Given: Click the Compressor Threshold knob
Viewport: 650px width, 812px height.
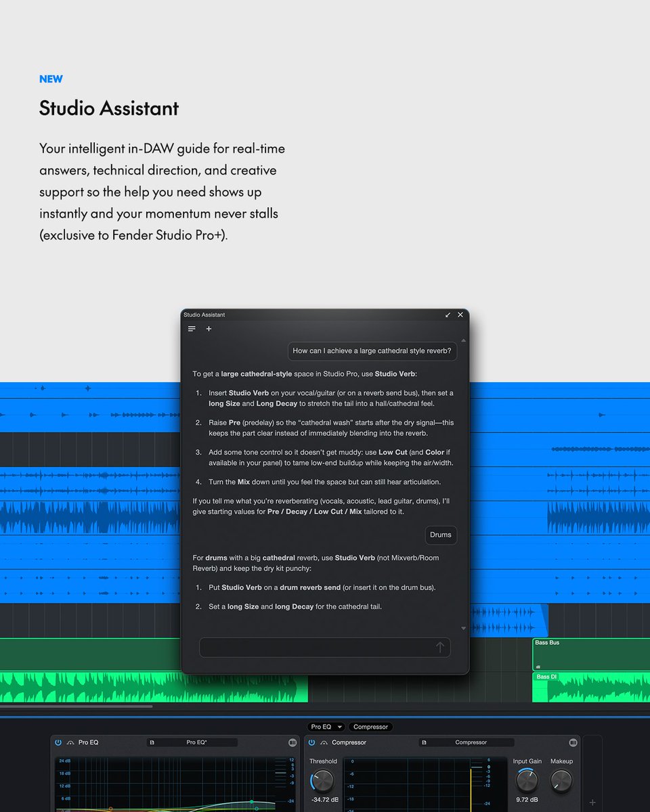Looking at the screenshot, I should (323, 781).
